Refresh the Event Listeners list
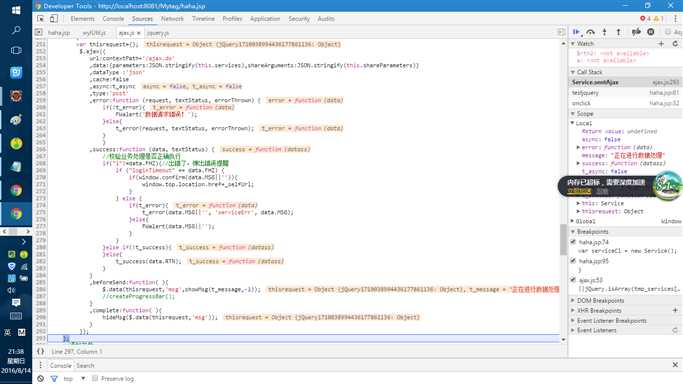This screenshot has width=683, height=384. pyautogui.click(x=675, y=330)
